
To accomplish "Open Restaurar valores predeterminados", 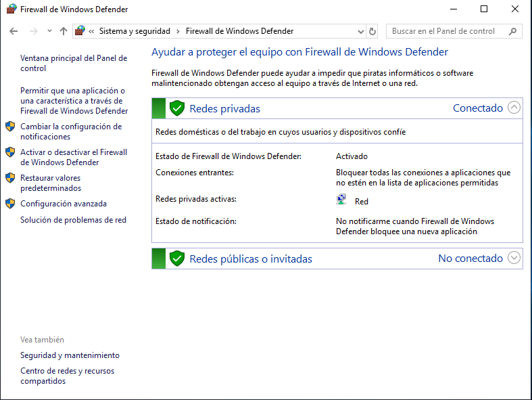I will point(51,183).
